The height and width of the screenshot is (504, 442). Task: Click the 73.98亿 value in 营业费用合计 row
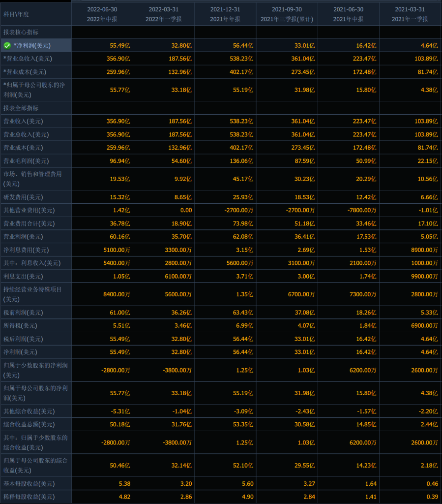pos(243,223)
